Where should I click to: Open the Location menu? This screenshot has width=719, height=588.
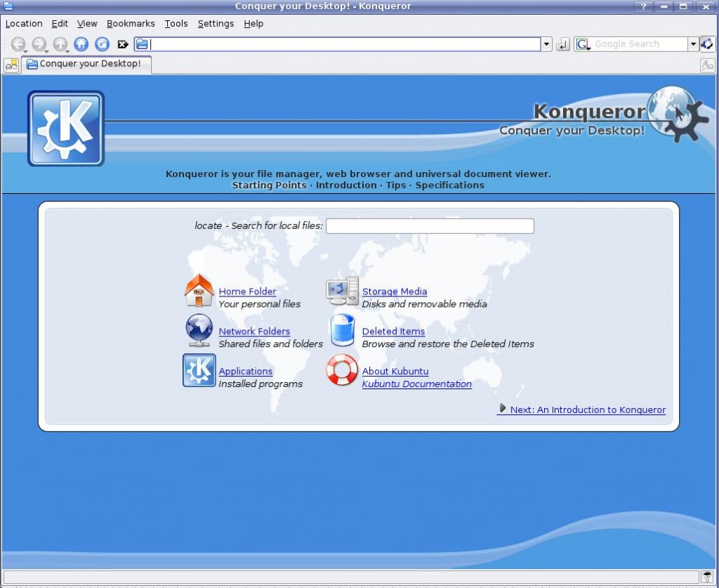click(x=24, y=24)
